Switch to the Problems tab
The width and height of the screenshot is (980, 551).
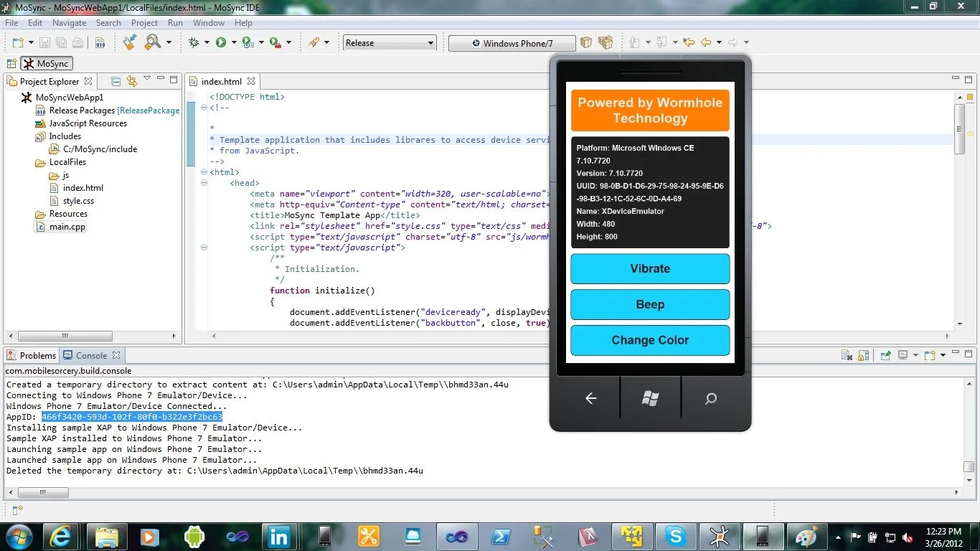[x=32, y=355]
